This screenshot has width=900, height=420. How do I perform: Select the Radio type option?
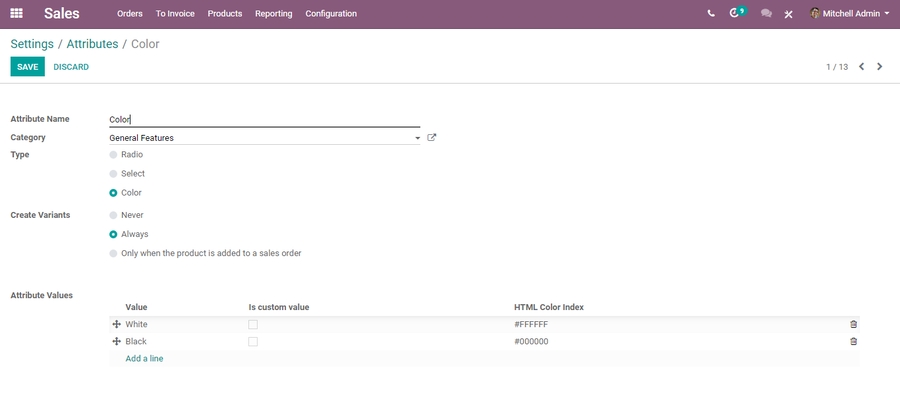[x=113, y=155]
